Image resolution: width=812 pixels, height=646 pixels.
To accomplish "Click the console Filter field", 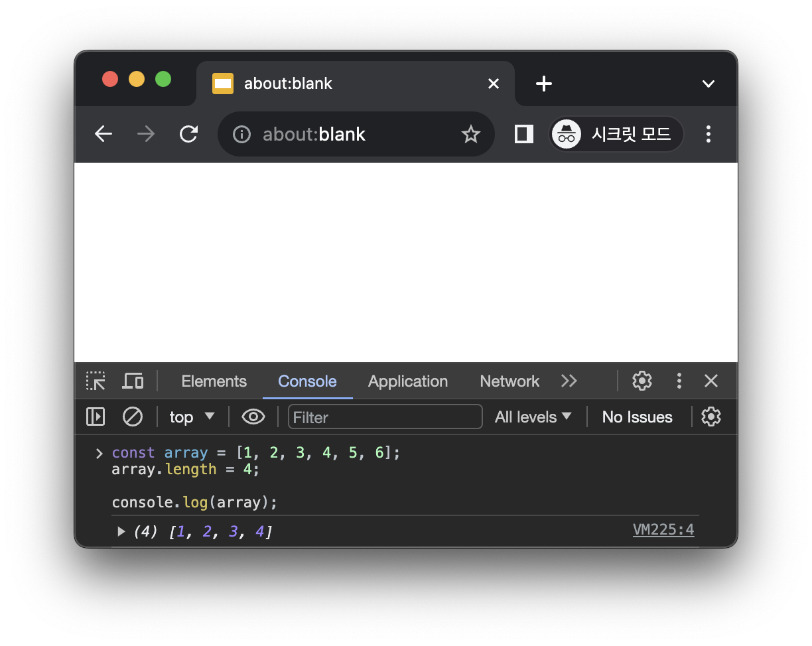I will point(385,417).
